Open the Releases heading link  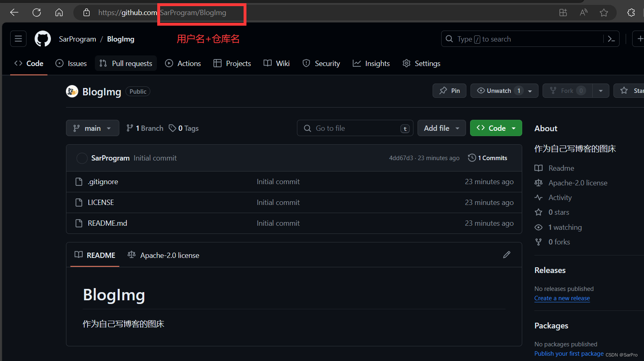pyautogui.click(x=550, y=270)
